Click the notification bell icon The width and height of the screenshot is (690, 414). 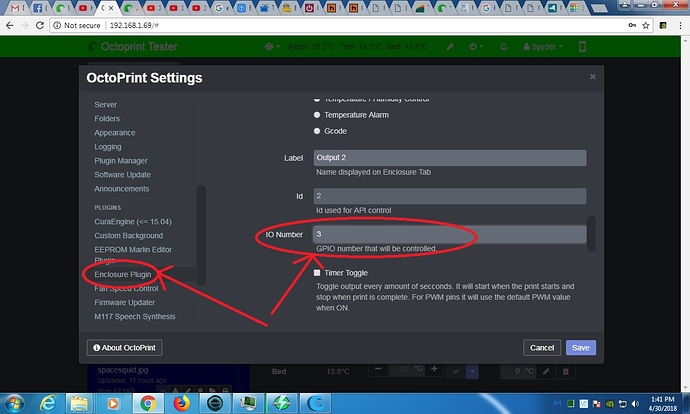[503, 47]
